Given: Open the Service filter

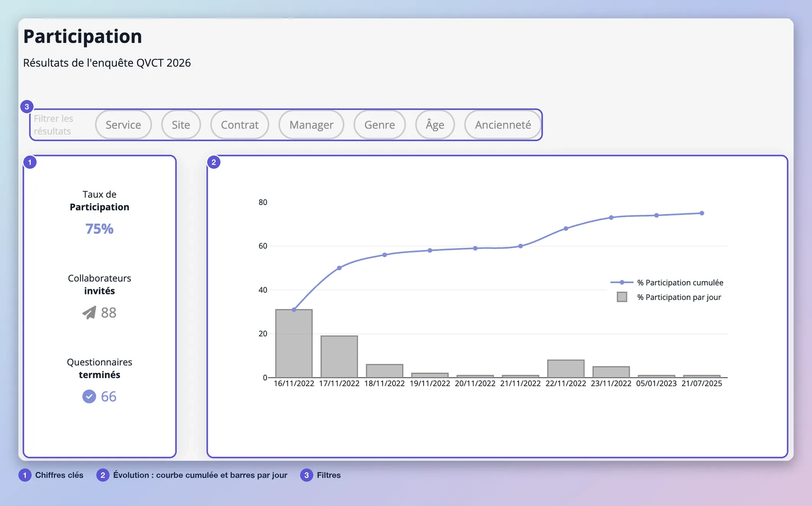Looking at the screenshot, I should pos(123,125).
